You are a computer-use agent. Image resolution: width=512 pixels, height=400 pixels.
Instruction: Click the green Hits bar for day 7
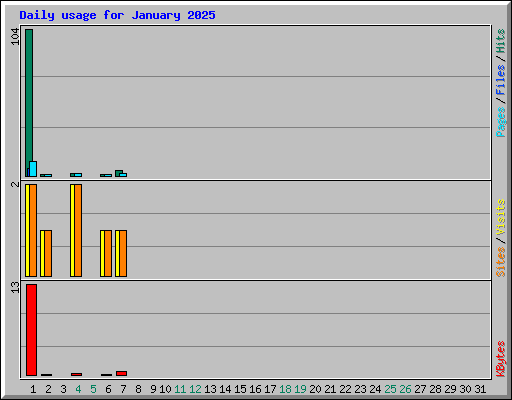119,172
